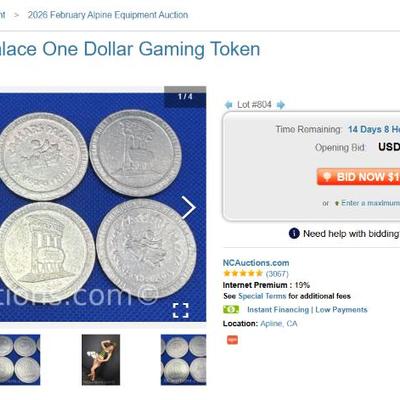Open Instant Financing Low Payments link
The width and height of the screenshot is (400, 400).
coord(307,310)
